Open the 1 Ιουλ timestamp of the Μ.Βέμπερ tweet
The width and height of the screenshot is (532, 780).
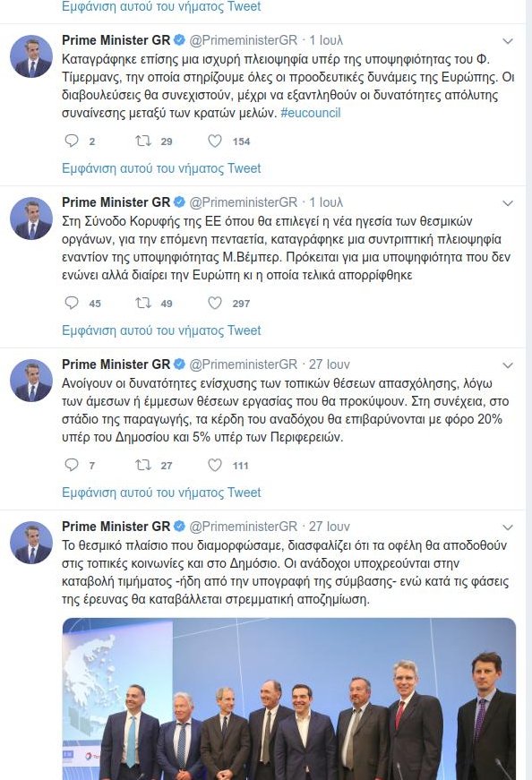(x=326, y=202)
